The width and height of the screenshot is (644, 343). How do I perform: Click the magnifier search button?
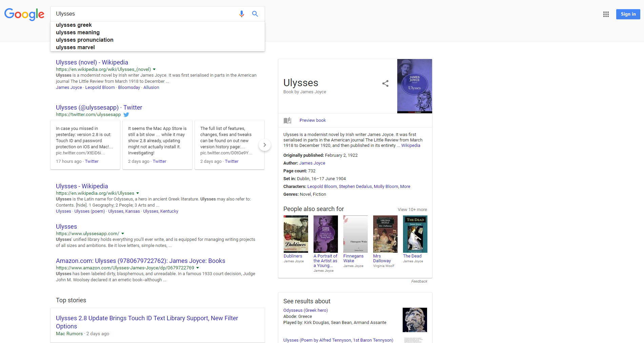coord(255,14)
